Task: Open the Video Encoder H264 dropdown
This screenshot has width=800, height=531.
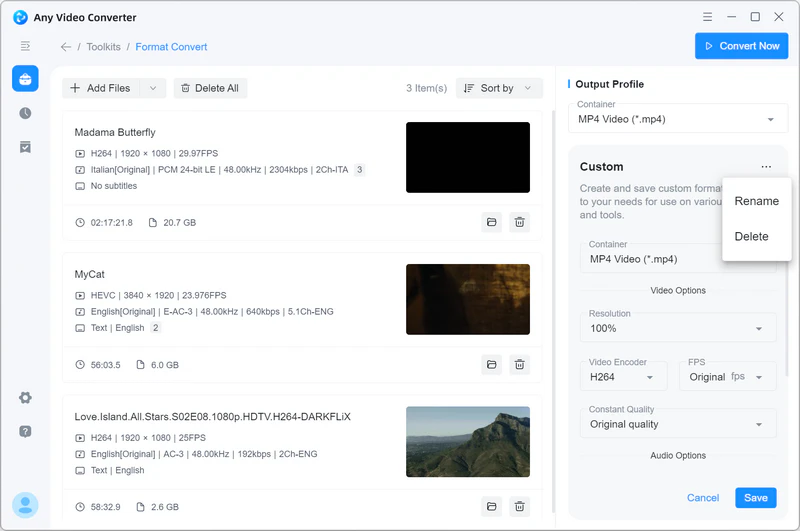Action: [623, 377]
